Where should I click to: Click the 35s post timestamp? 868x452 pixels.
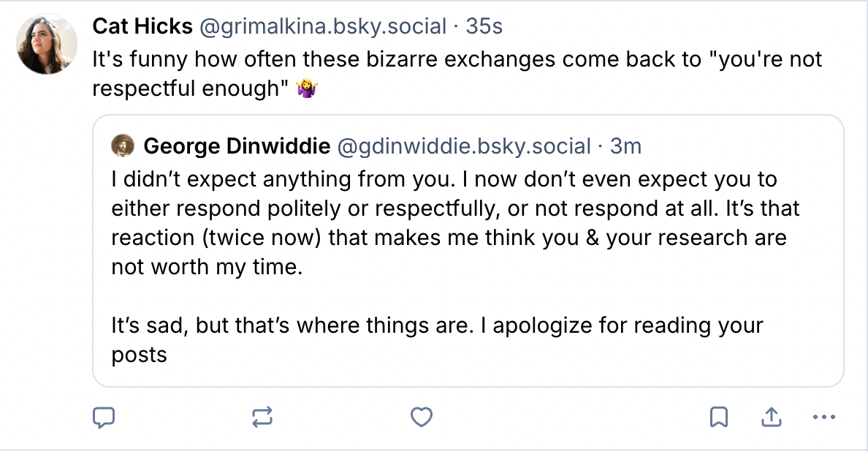pyautogui.click(x=484, y=26)
